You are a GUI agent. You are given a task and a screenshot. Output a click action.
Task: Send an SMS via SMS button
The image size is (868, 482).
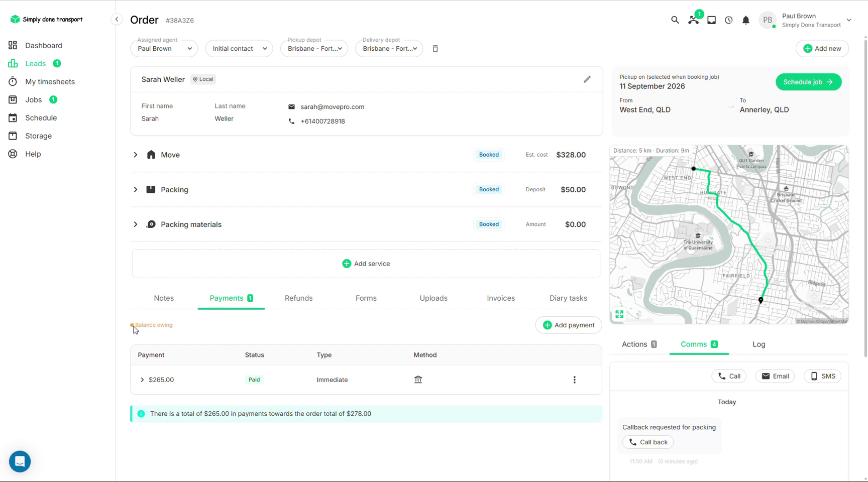pos(823,376)
